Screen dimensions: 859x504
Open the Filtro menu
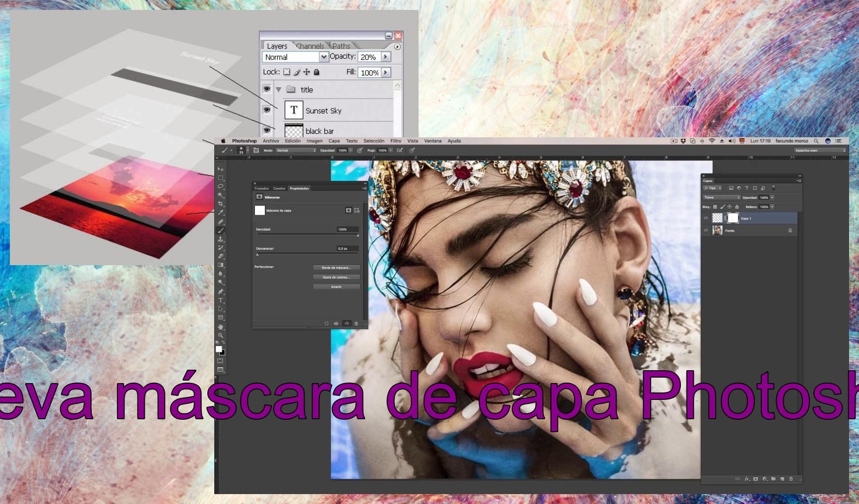tap(396, 141)
